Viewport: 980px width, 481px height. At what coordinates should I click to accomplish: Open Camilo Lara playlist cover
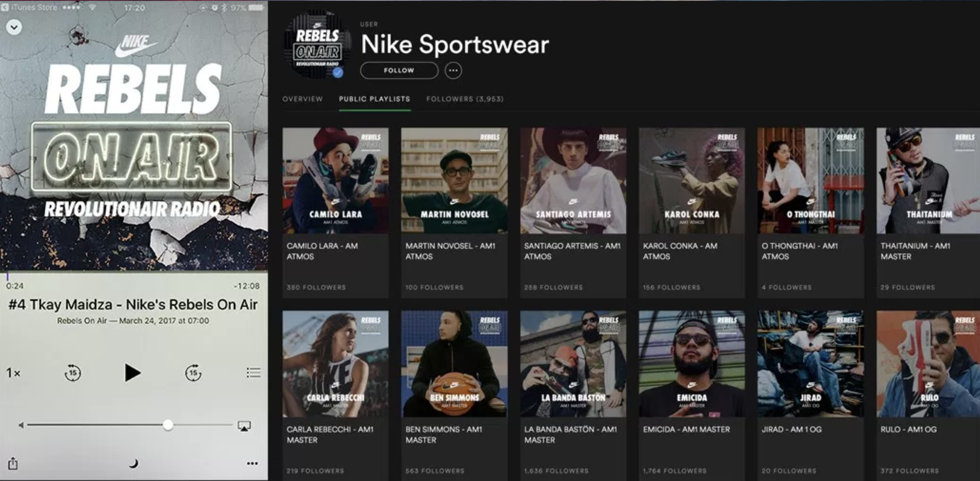coord(335,181)
